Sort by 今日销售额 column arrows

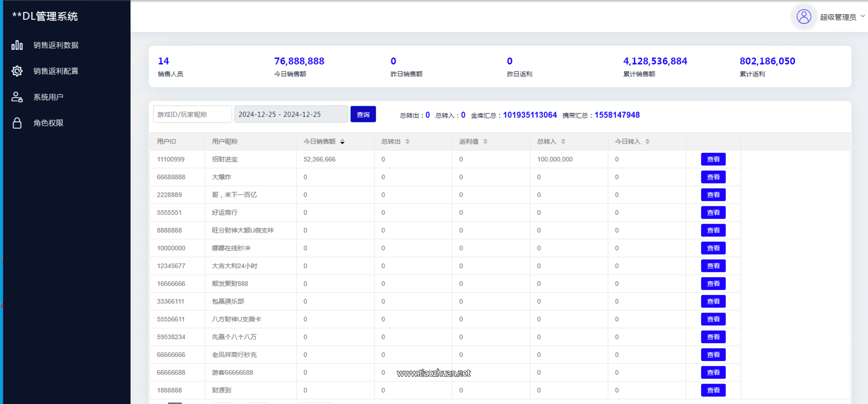(x=342, y=142)
